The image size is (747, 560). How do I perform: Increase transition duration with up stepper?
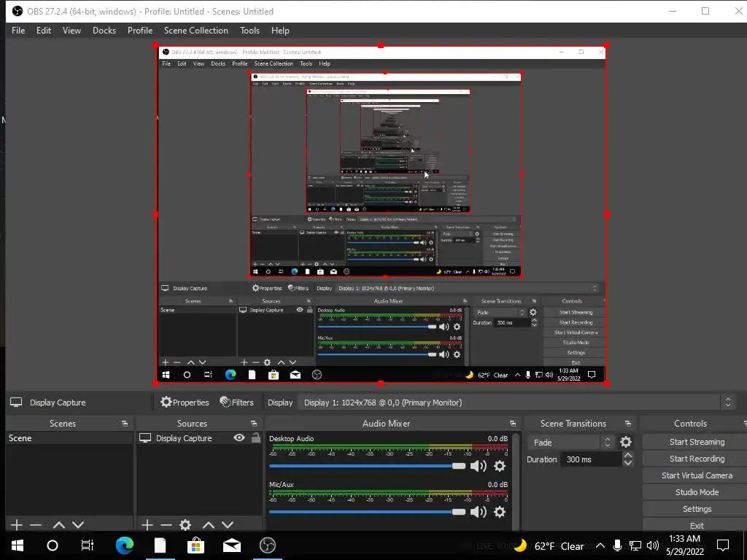click(x=628, y=456)
